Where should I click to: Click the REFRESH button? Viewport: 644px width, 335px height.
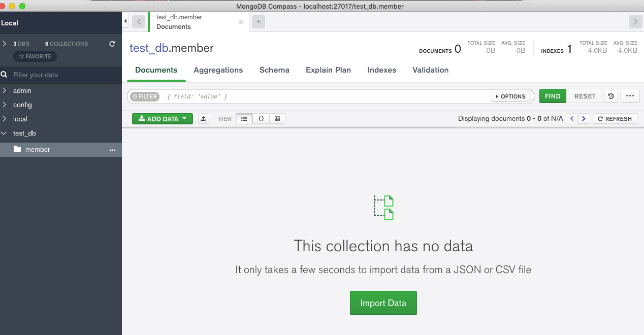(615, 119)
